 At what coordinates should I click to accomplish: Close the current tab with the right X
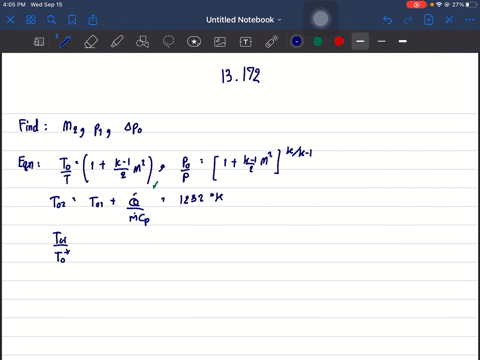[x=449, y=20]
